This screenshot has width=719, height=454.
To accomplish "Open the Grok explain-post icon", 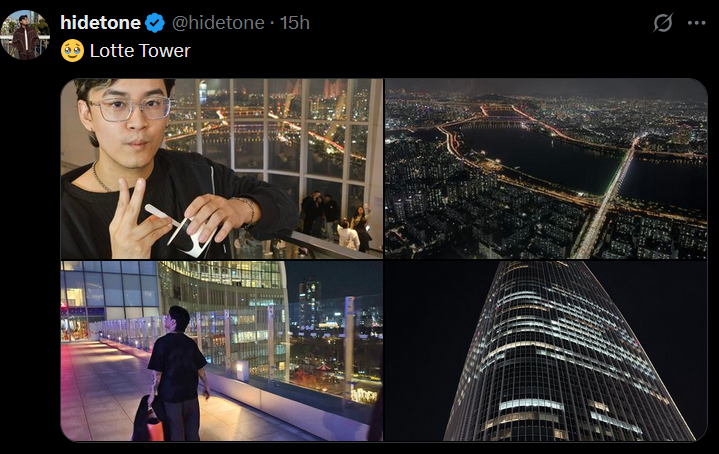I will [663, 22].
